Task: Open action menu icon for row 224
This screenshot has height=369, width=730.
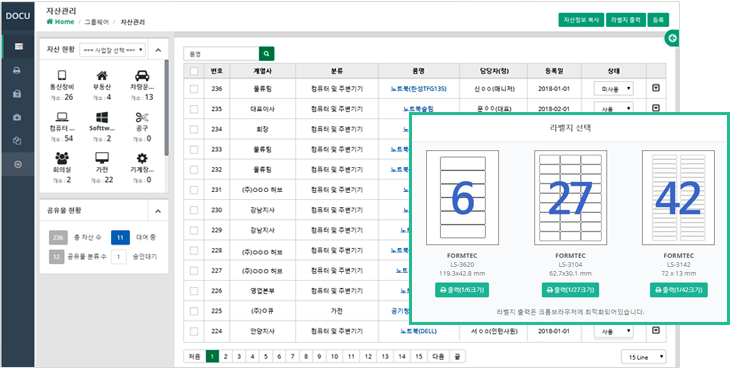Action: [x=656, y=330]
